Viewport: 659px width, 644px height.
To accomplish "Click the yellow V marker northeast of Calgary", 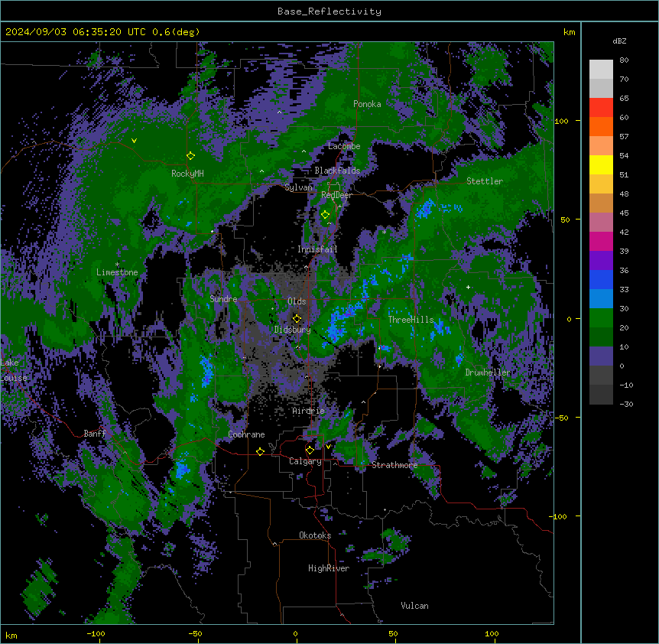I will (328, 447).
